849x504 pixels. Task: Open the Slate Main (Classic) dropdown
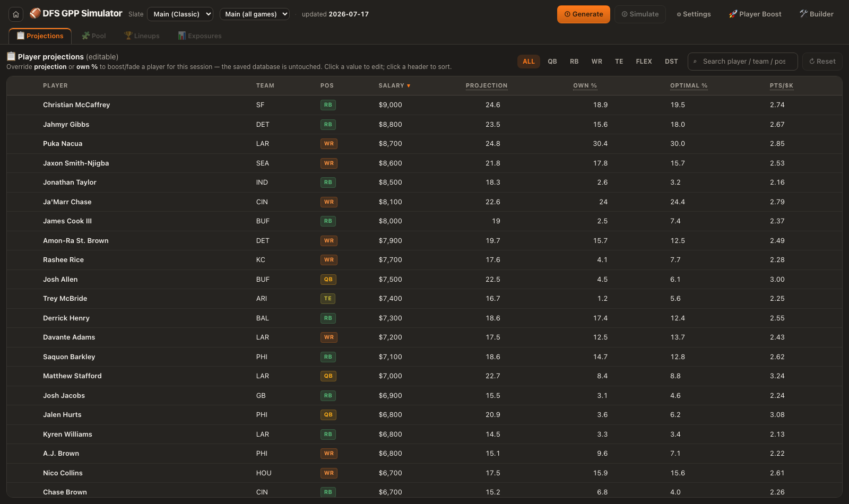(180, 14)
